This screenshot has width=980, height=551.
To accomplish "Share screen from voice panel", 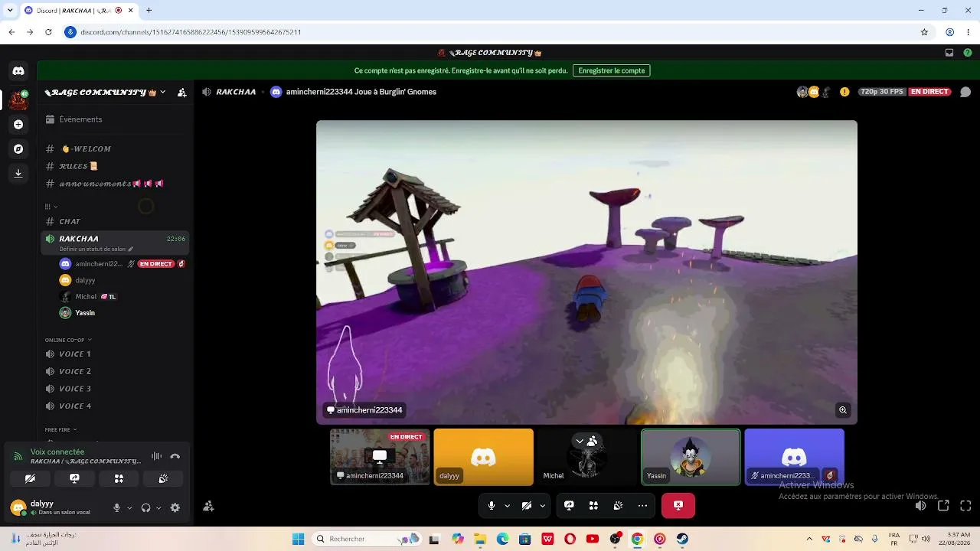I will 74,478.
